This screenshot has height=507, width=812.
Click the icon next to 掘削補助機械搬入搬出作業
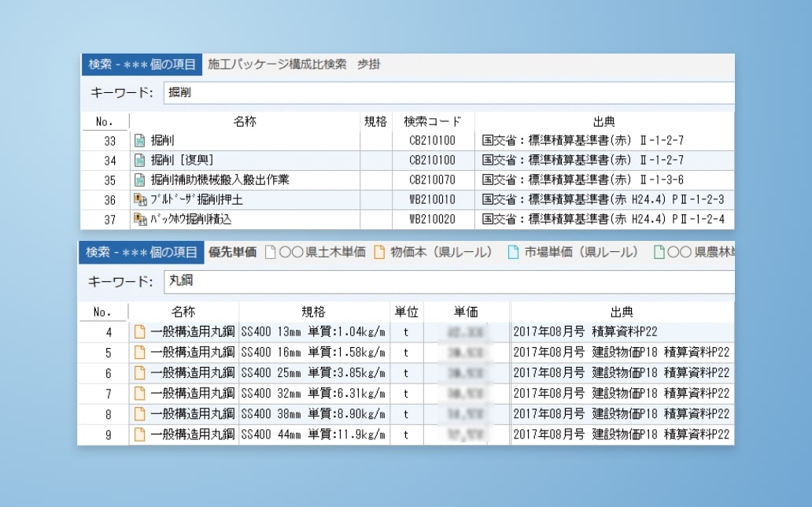pos(140,180)
